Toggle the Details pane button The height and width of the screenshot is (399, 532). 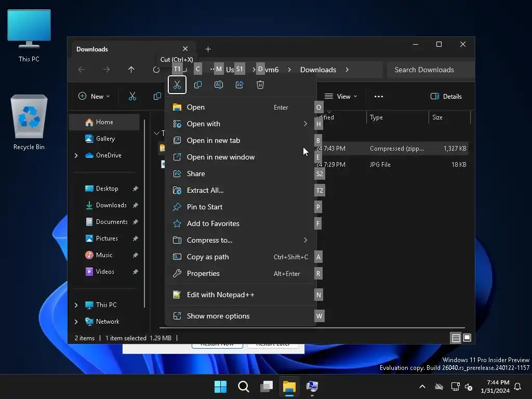tap(446, 96)
